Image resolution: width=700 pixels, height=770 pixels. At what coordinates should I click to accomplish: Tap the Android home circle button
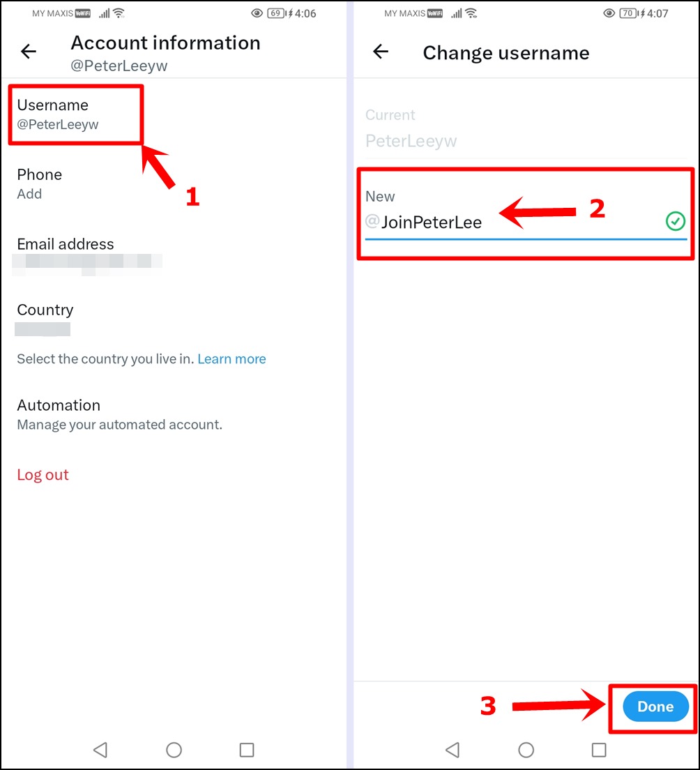click(x=174, y=750)
